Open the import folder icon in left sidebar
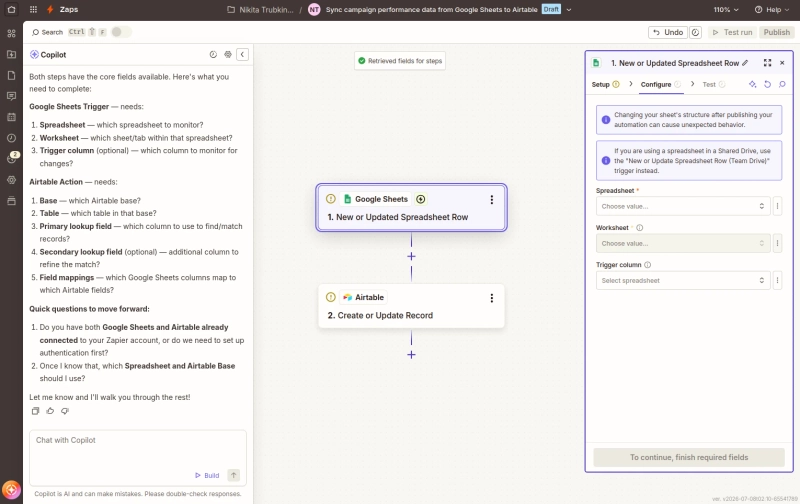The width and height of the screenshot is (800, 504). 11,54
